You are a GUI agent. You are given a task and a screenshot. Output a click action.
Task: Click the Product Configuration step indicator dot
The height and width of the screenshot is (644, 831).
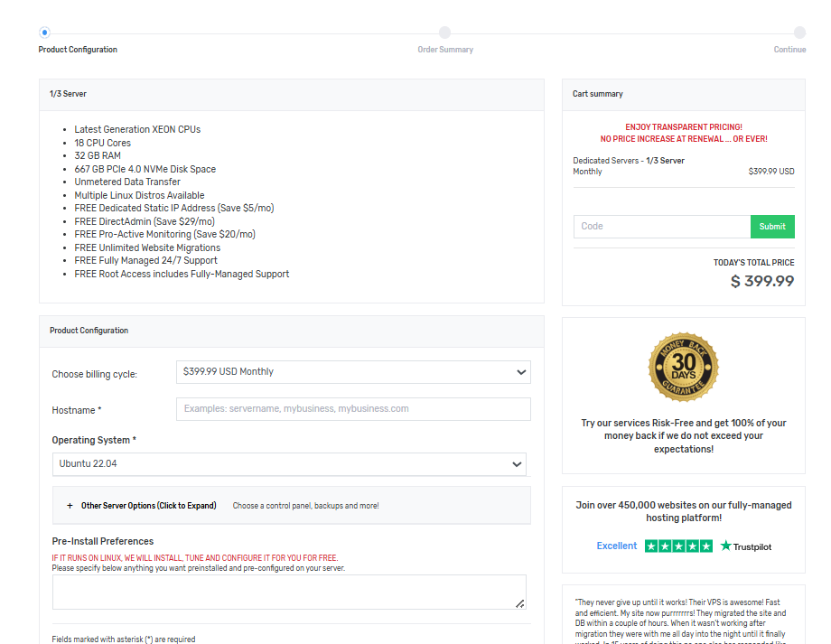coord(44,33)
